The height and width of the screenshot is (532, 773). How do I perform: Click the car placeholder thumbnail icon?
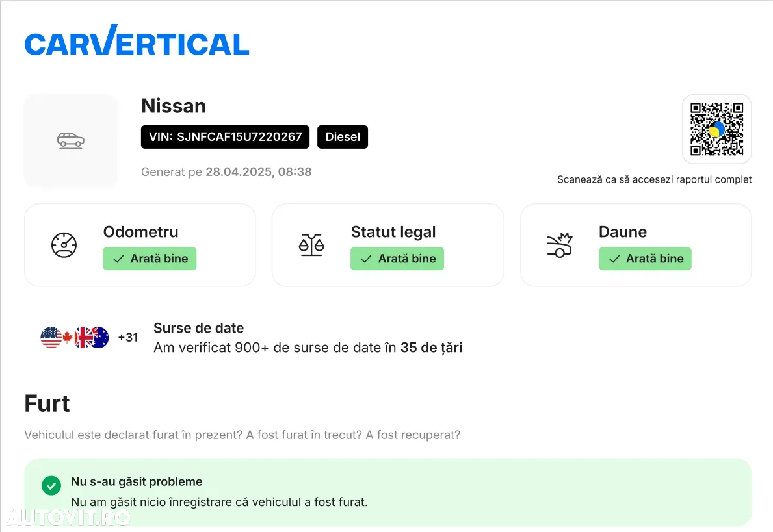[x=70, y=141]
